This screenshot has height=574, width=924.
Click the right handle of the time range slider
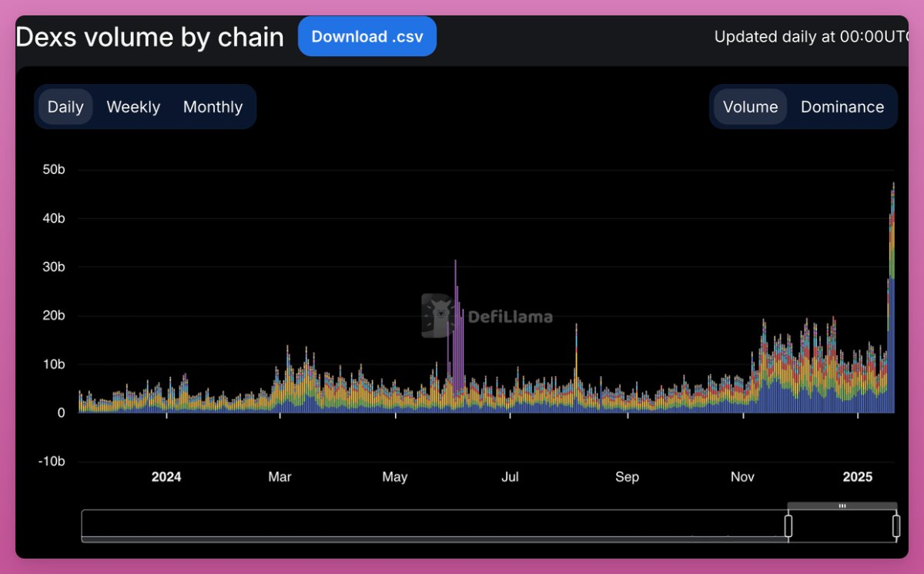click(x=896, y=526)
